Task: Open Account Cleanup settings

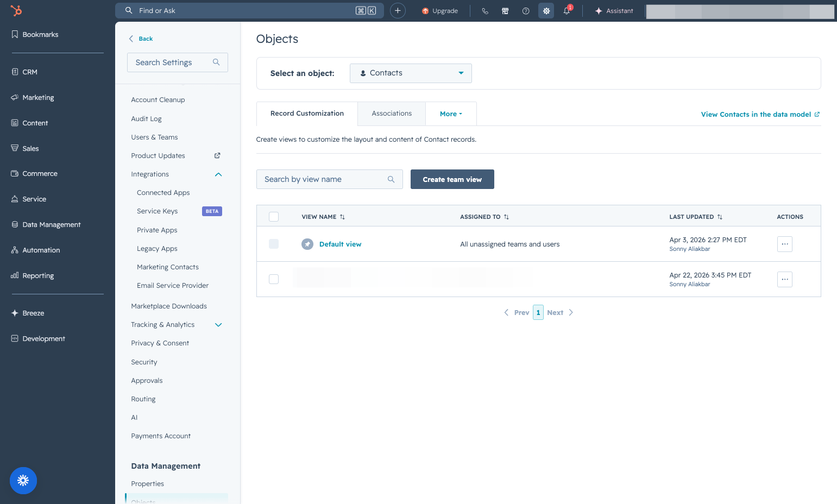Action: [x=158, y=100]
